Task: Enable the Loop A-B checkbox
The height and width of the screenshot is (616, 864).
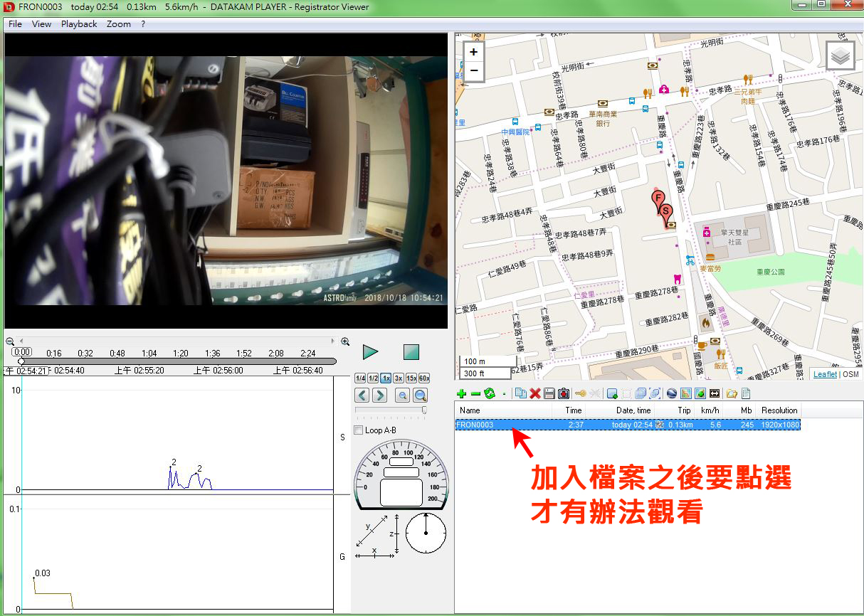Action: click(x=359, y=430)
